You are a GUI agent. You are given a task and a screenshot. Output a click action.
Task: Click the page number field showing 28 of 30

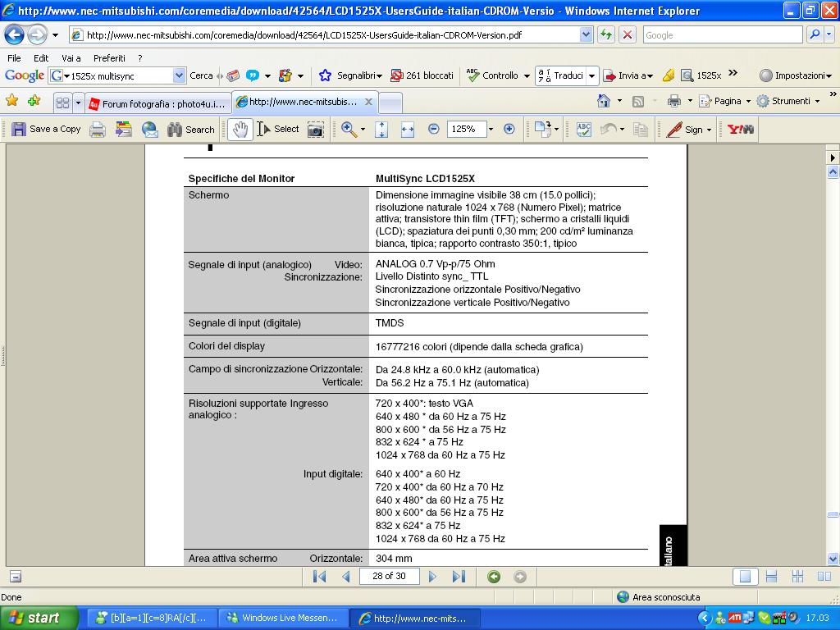[389, 577]
